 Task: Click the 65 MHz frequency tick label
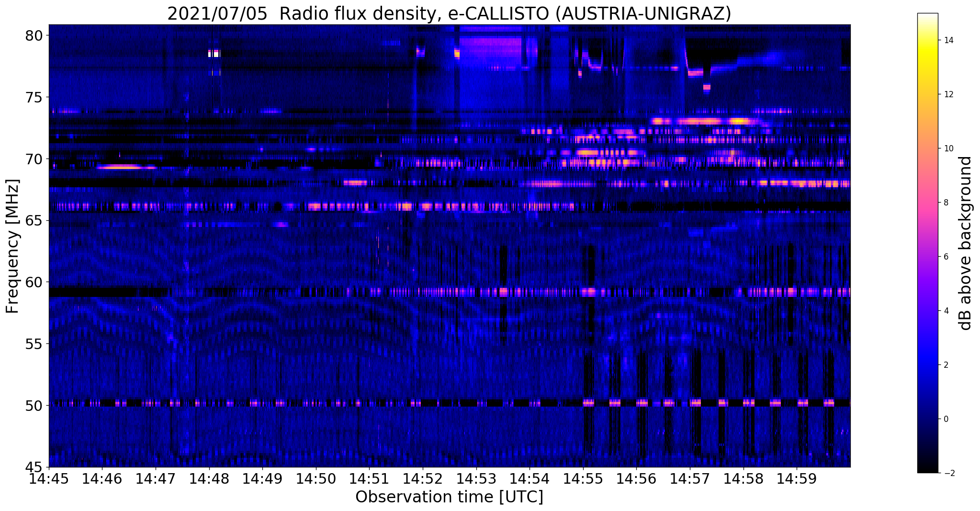coord(34,221)
